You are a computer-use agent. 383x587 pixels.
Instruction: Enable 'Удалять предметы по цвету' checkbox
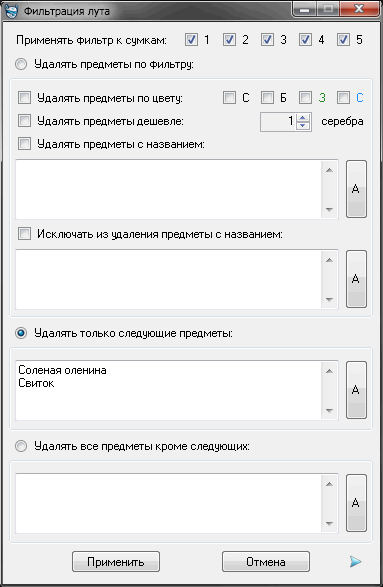(x=24, y=98)
